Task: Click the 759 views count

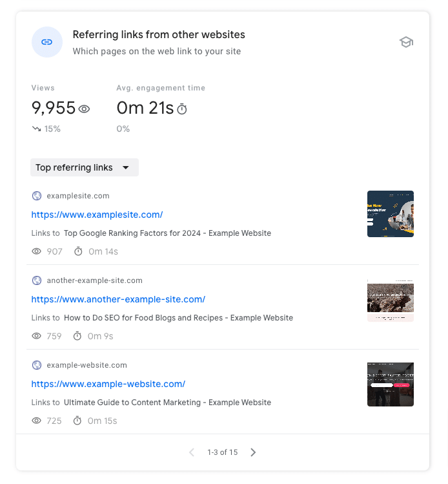Action: click(54, 336)
